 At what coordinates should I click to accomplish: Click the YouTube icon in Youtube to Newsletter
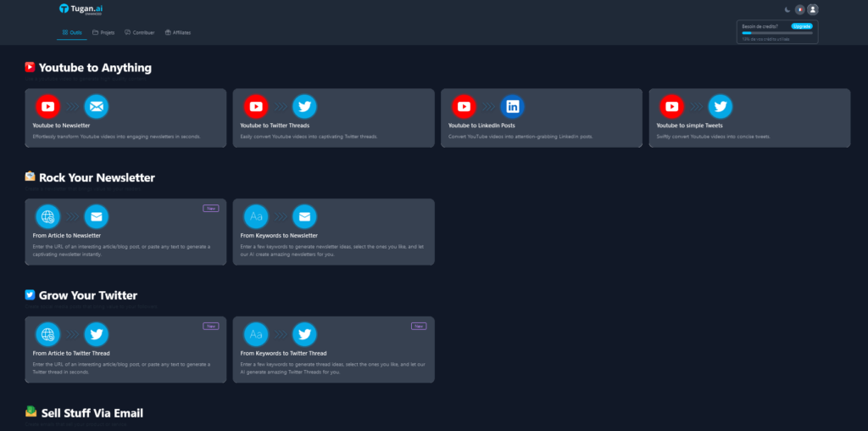[x=47, y=106]
